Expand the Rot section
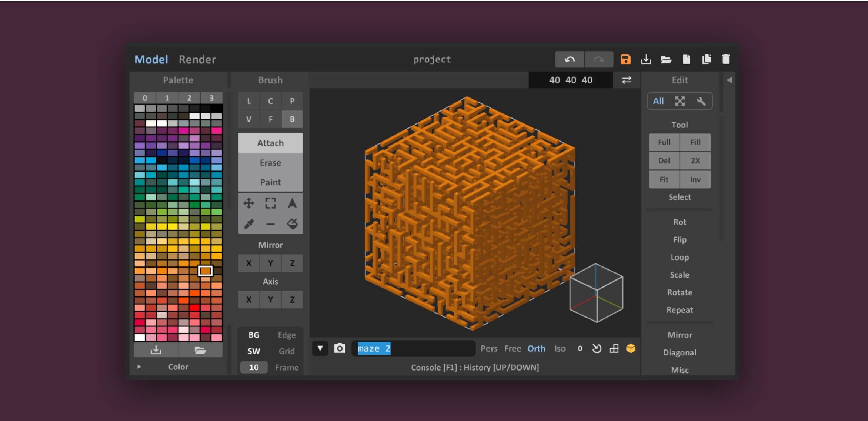Viewport: 868px width, 421px height. [680, 222]
